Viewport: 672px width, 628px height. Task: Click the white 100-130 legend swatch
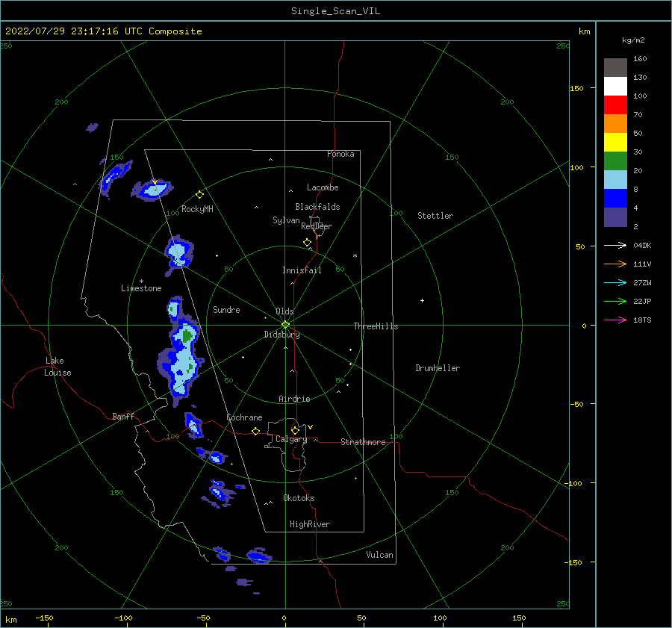click(615, 86)
